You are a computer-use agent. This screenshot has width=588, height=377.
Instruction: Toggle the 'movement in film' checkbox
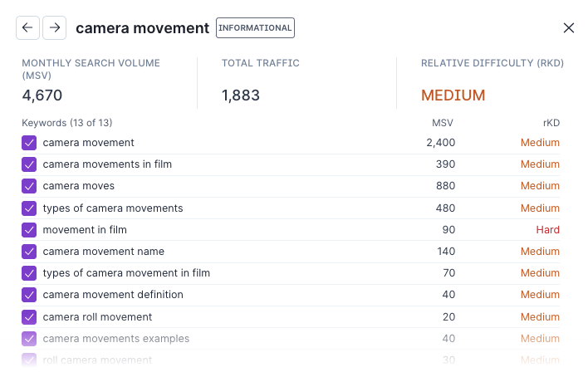pyautogui.click(x=29, y=230)
